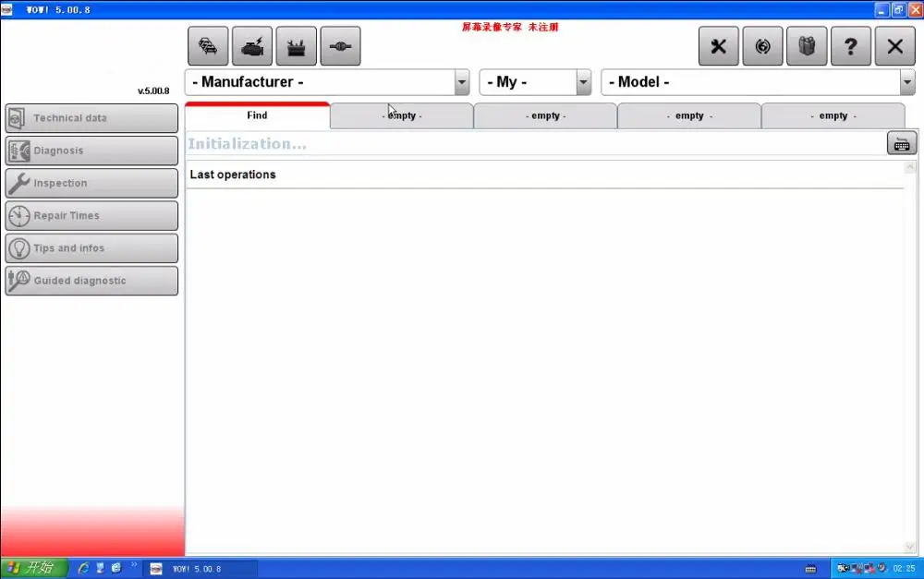Click the Initialization search input field
The width and height of the screenshot is (924, 579).
(535, 144)
